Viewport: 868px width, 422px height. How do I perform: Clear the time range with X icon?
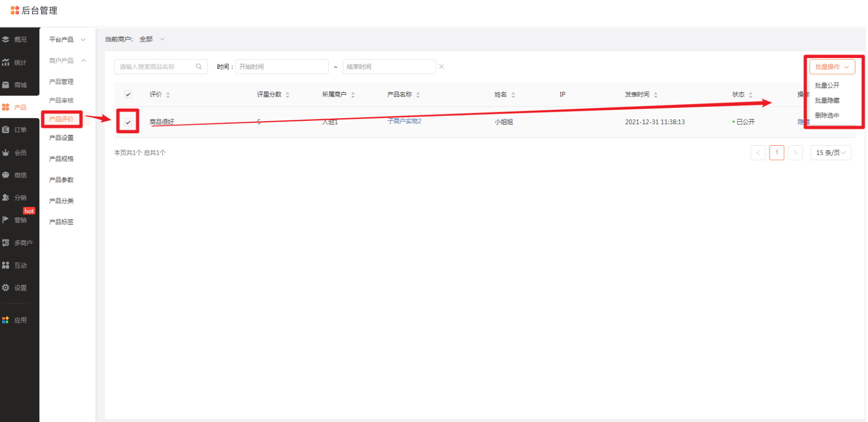pyautogui.click(x=442, y=67)
